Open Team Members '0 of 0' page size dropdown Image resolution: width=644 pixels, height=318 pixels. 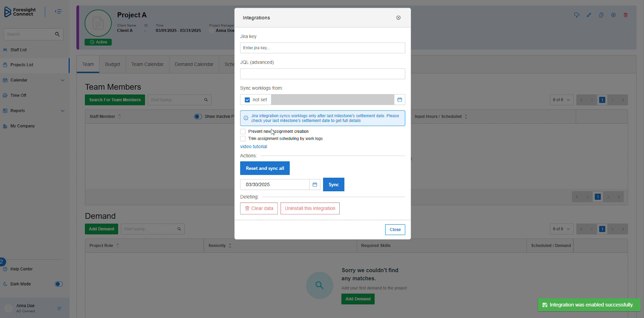(561, 100)
